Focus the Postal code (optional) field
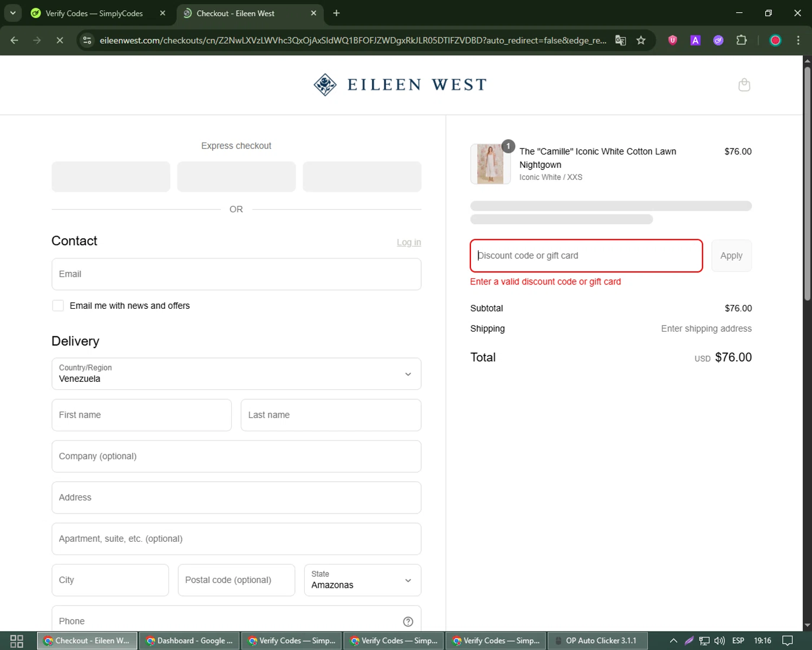Viewport: 812px width, 650px height. [237, 580]
